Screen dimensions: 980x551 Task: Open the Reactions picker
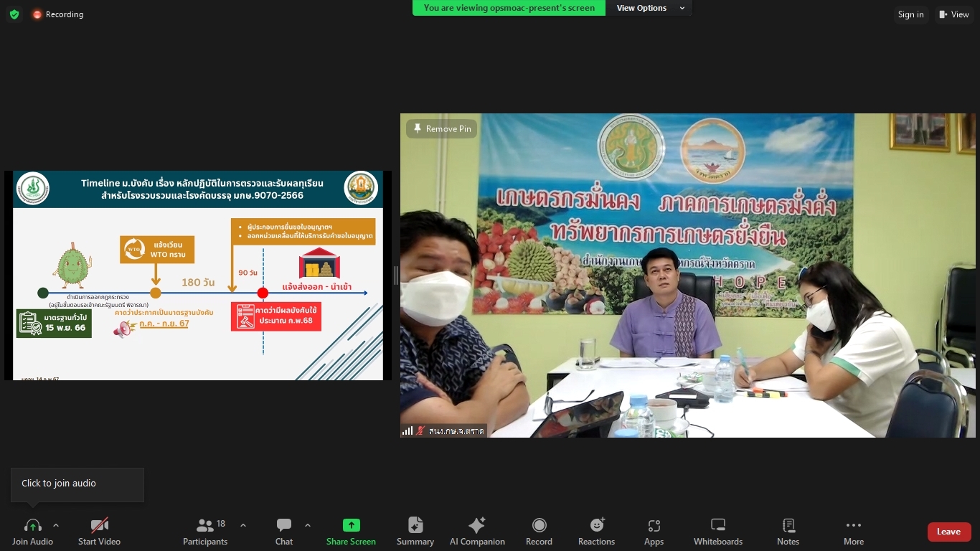[596, 532]
